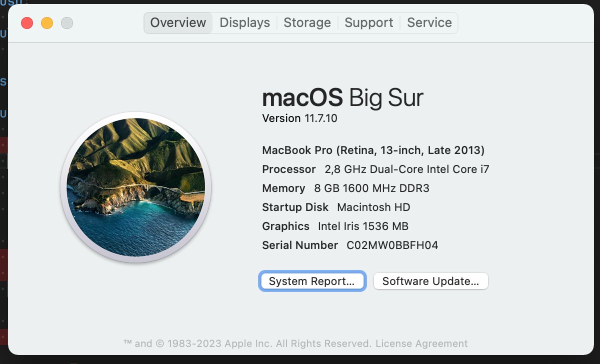Click the green zoom button

(x=66, y=22)
